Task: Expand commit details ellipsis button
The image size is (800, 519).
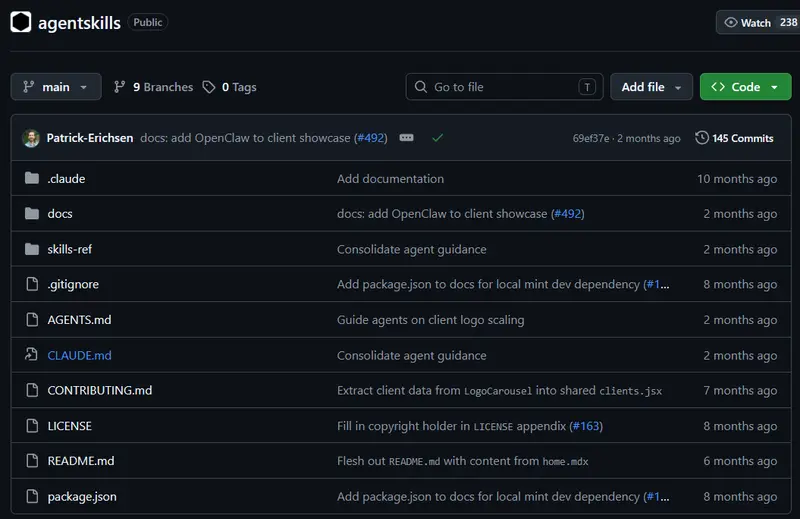Action: click(x=407, y=138)
